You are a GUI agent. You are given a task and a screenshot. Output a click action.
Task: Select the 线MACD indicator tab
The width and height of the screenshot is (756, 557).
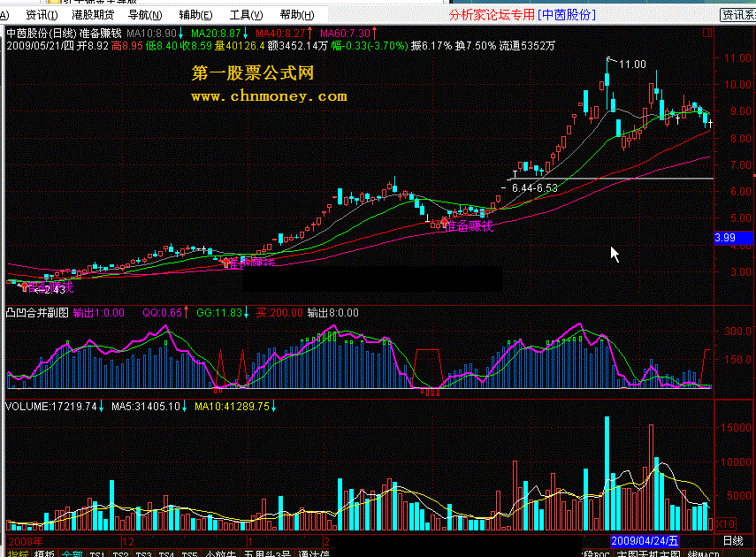[x=704, y=553]
